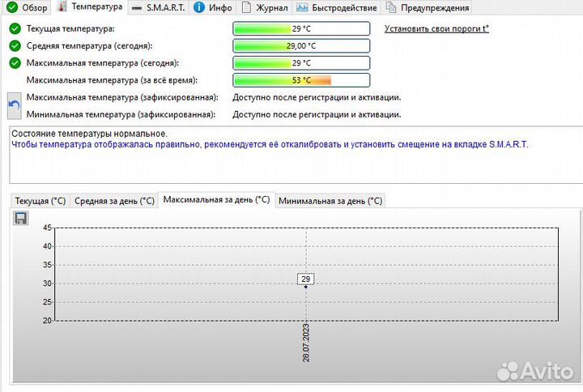Click the average temperature 29,00 °C bar
583x392 pixels.
(x=301, y=45)
